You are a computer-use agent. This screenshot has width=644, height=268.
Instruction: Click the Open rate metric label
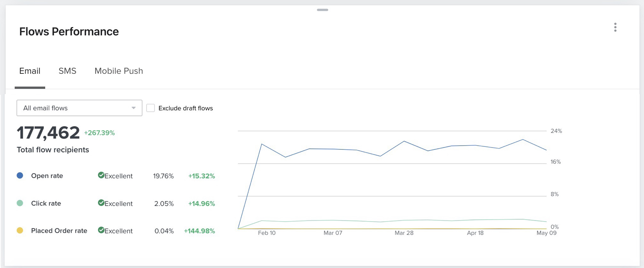click(47, 176)
